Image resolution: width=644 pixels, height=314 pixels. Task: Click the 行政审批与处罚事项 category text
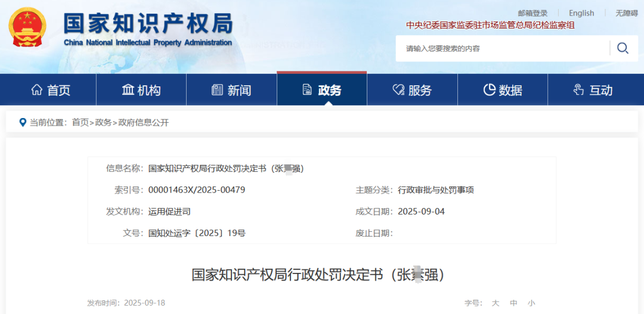[x=436, y=190]
